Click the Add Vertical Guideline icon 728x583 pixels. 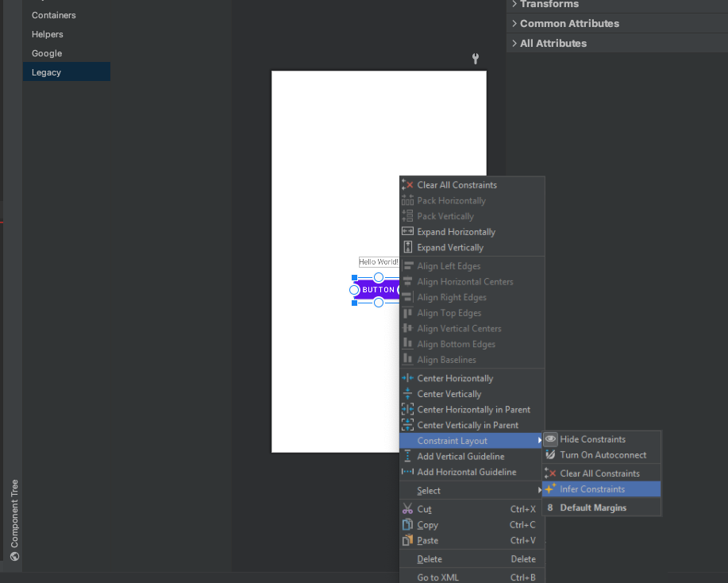pos(407,456)
